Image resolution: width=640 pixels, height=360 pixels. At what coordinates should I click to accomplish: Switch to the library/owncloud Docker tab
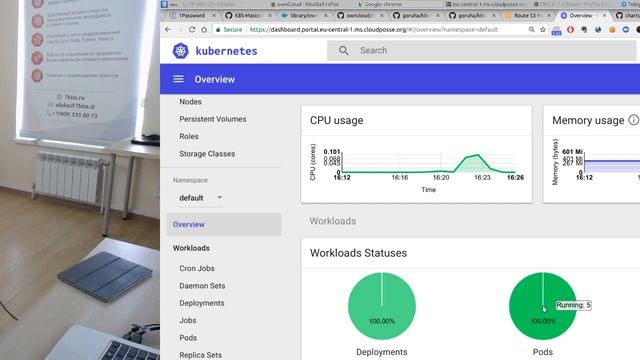pyautogui.click(x=303, y=16)
